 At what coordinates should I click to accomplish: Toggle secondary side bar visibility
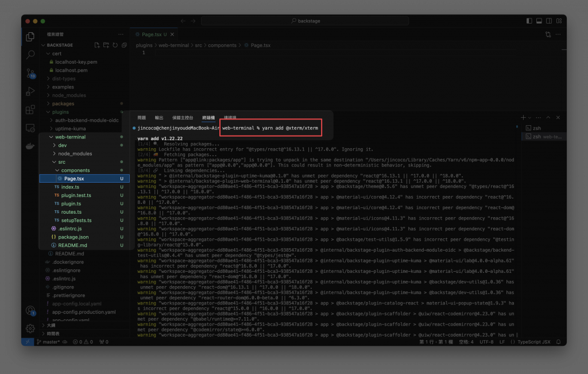click(x=549, y=21)
